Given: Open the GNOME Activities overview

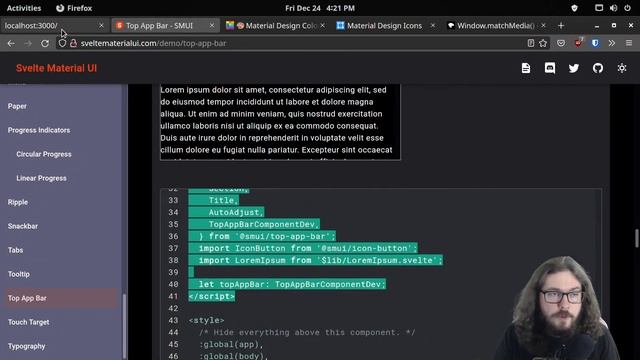Looking at the screenshot, I should 24,8.
